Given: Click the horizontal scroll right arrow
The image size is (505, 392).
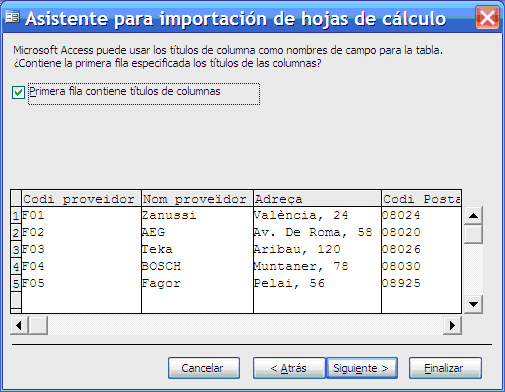Looking at the screenshot, I should pyautogui.click(x=452, y=325).
